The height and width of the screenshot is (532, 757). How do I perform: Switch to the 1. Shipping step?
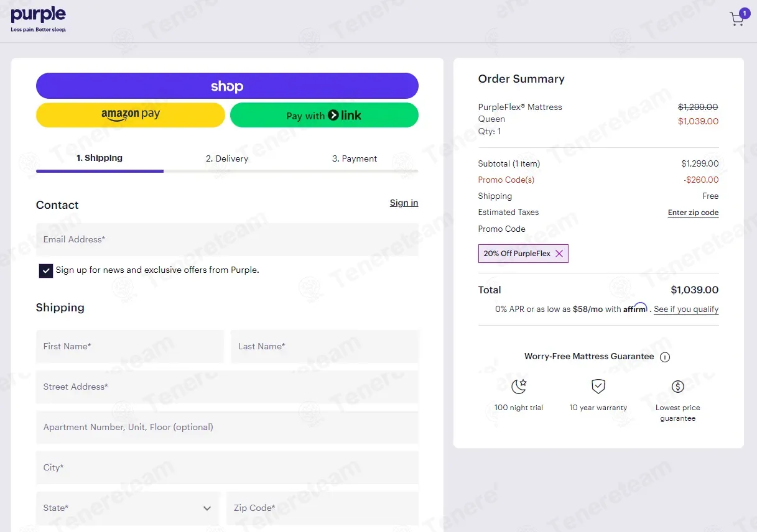[100, 158]
